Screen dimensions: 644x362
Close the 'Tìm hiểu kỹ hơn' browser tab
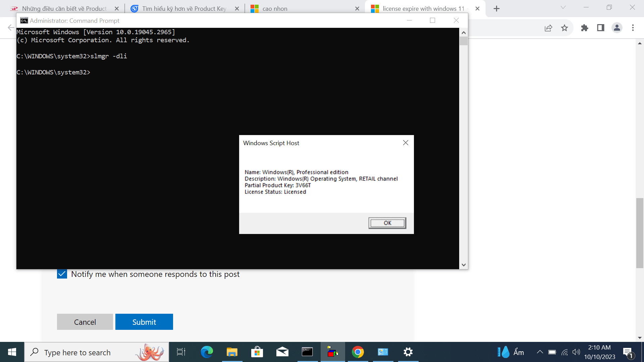pyautogui.click(x=237, y=9)
